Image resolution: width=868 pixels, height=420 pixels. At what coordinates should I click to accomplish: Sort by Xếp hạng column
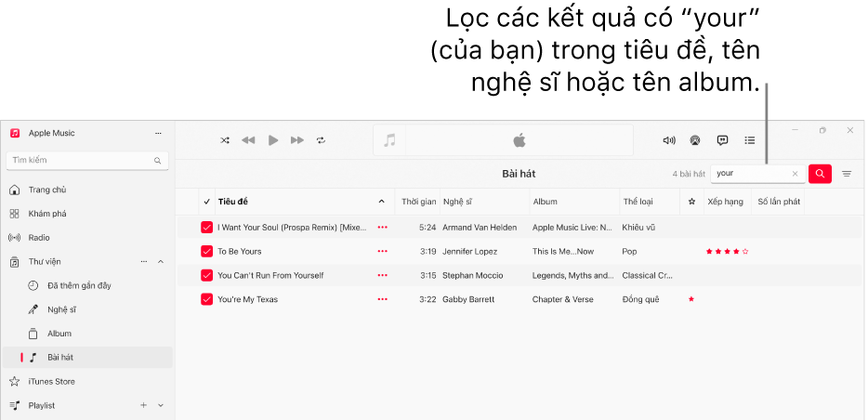point(725,202)
